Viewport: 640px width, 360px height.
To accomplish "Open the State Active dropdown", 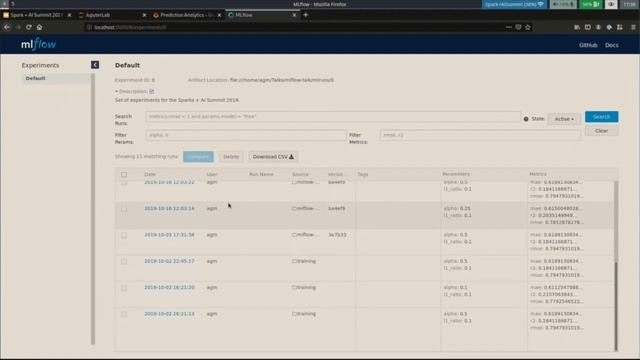I will tap(564, 119).
